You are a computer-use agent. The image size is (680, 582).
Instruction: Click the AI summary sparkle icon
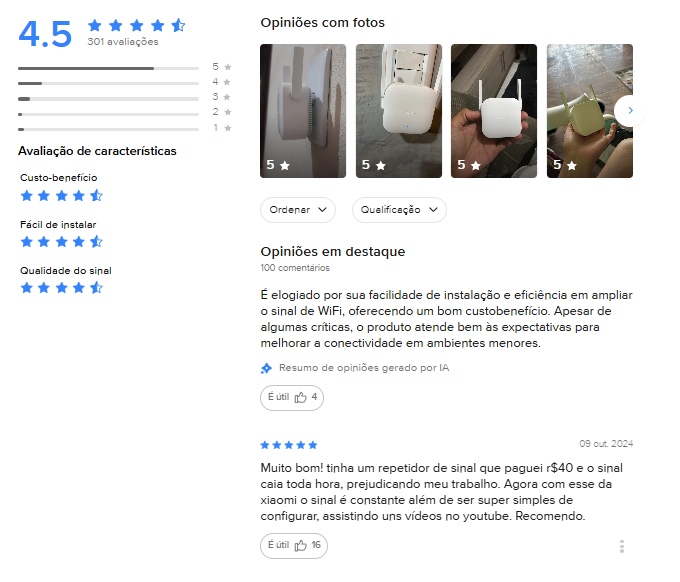pyautogui.click(x=266, y=368)
